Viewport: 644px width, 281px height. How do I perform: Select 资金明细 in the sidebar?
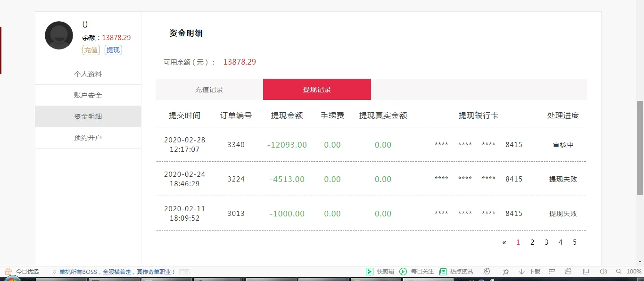pyautogui.click(x=88, y=116)
